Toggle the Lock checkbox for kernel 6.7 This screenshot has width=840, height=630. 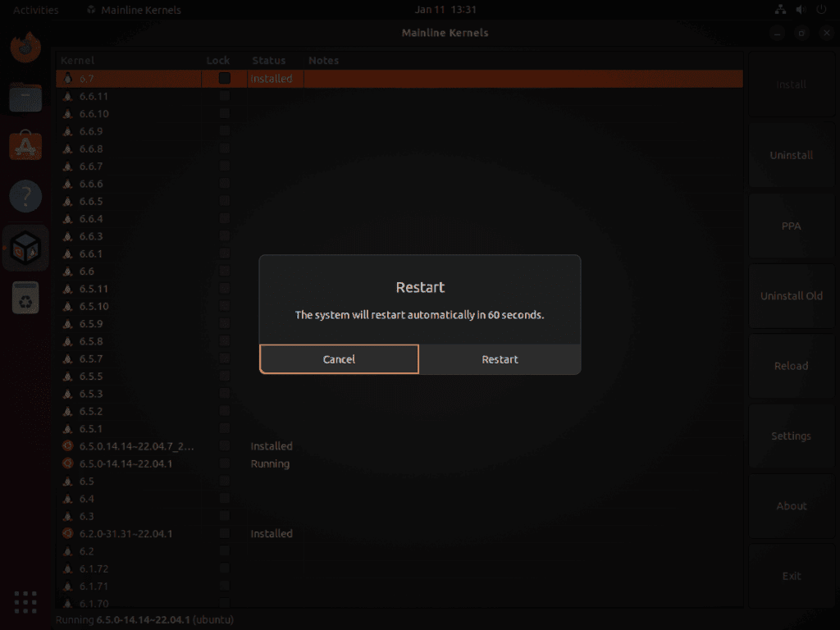(224, 78)
